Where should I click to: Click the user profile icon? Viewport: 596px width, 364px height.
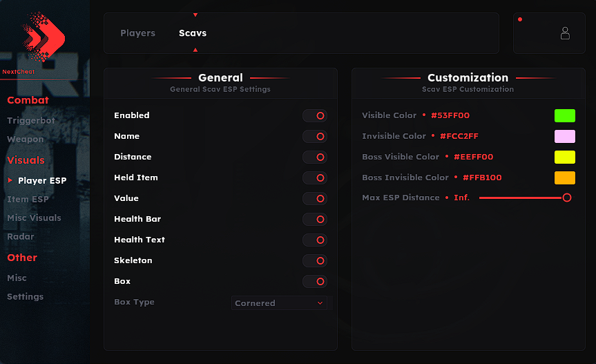tap(565, 33)
